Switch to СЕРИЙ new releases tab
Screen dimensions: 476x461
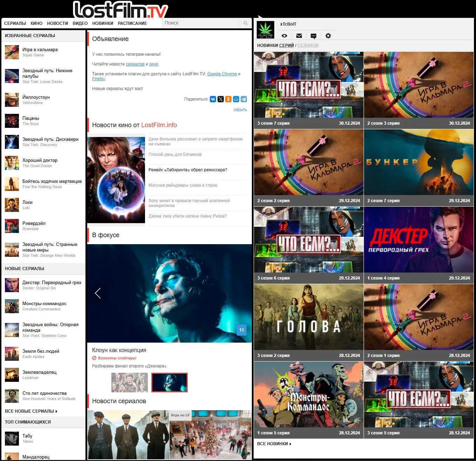pos(287,46)
